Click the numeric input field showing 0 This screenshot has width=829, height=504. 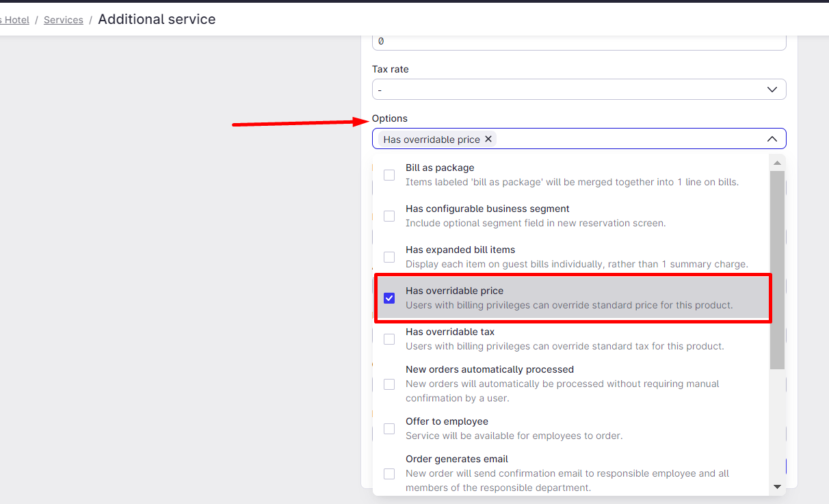(x=578, y=41)
